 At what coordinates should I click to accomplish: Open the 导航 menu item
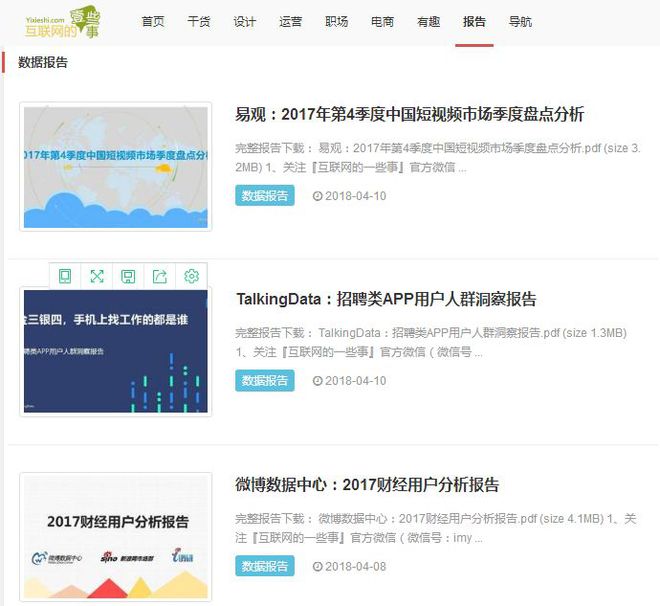520,22
